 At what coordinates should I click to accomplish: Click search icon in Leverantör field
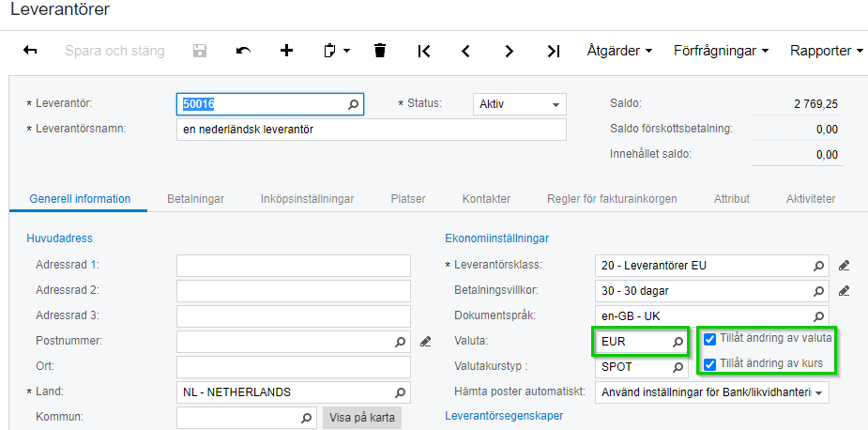pos(353,104)
